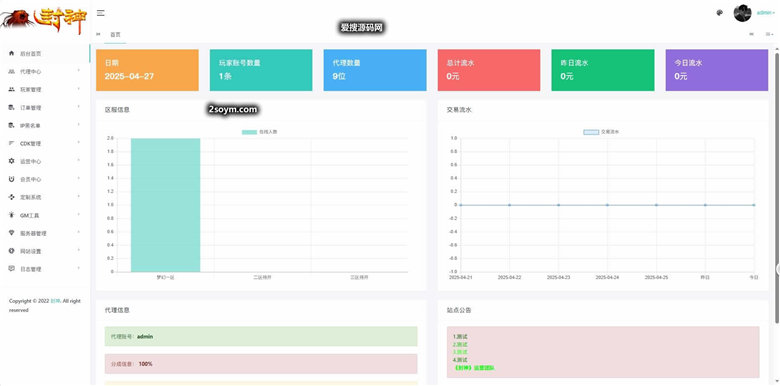
Task: Expand the 玩家管理 chevron
Action: point(79,89)
